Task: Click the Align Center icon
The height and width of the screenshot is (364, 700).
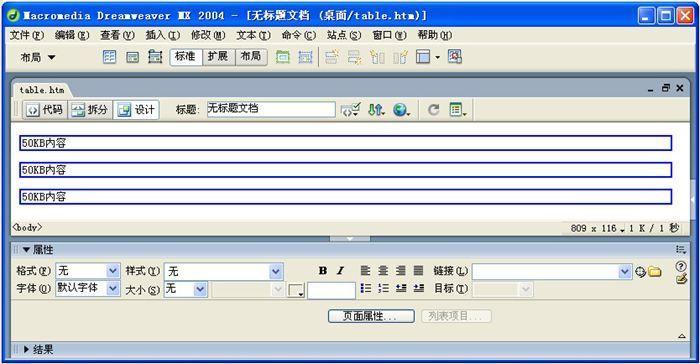Action: (383, 270)
